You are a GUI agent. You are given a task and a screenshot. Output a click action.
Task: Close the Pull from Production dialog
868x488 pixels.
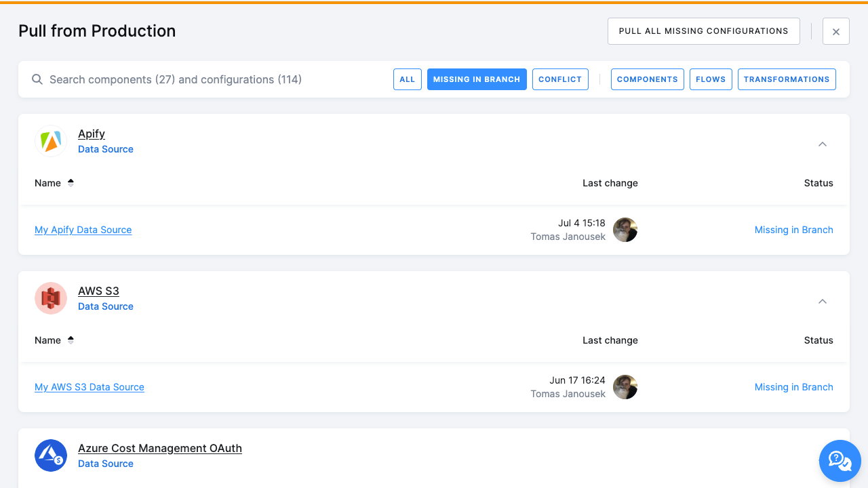[x=836, y=31]
